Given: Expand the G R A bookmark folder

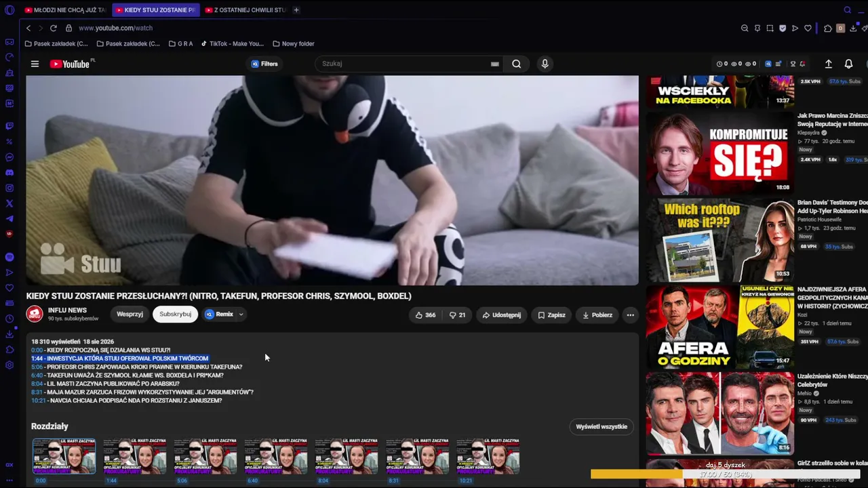Looking at the screenshot, I should click(x=180, y=44).
